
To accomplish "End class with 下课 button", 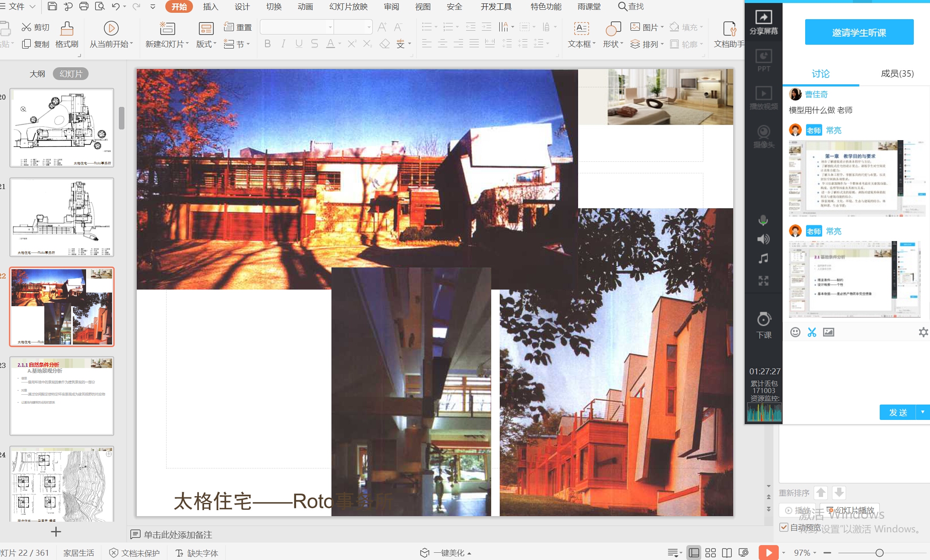I will 763,326.
